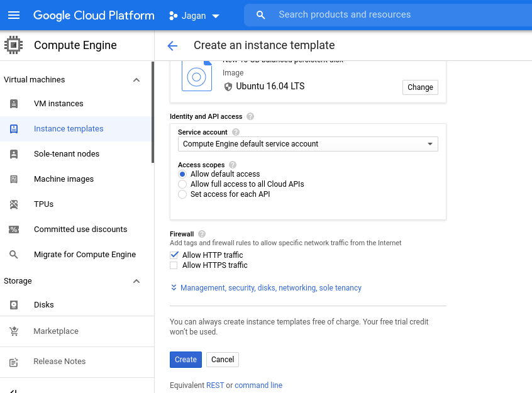Collapse the Storage section

pos(136,281)
